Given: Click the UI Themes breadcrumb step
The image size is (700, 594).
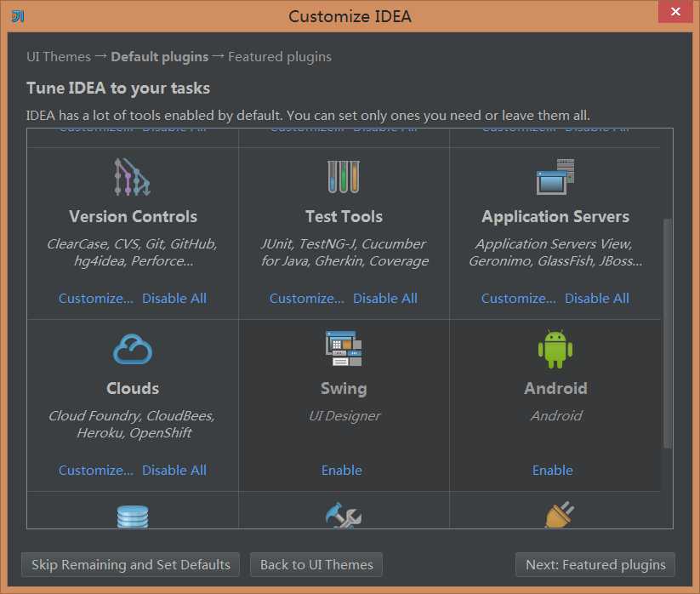Looking at the screenshot, I should point(59,57).
